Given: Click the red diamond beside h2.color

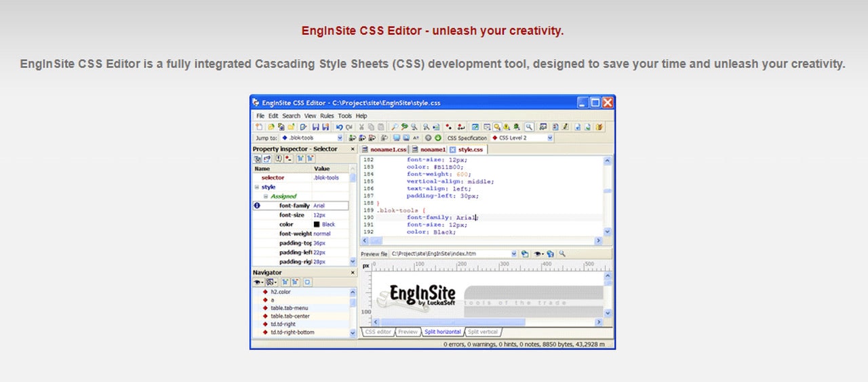Looking at the screenshot, I should tap(265, 292).
